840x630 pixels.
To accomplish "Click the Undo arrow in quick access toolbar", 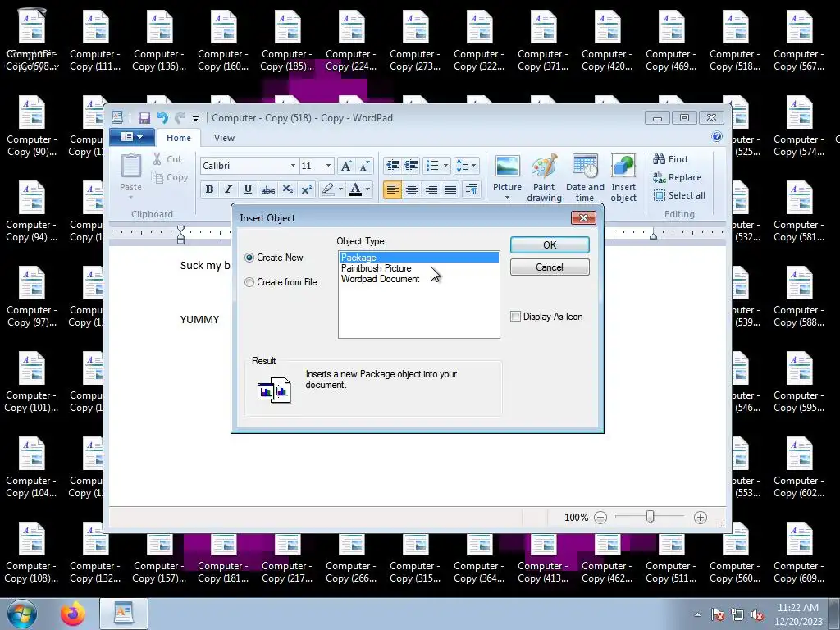I will 162,118.
